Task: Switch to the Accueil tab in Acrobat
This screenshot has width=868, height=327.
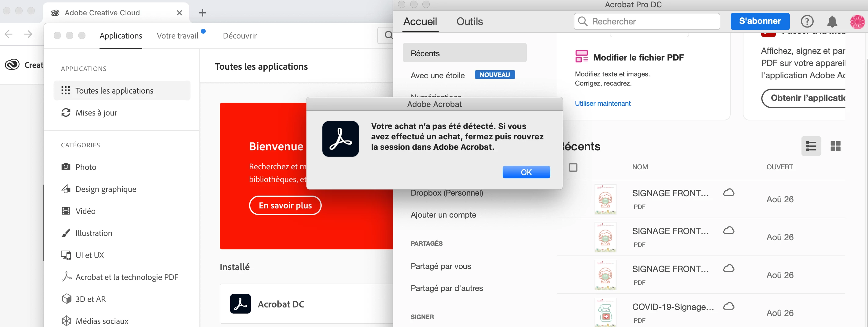Action: pos(420,22)
